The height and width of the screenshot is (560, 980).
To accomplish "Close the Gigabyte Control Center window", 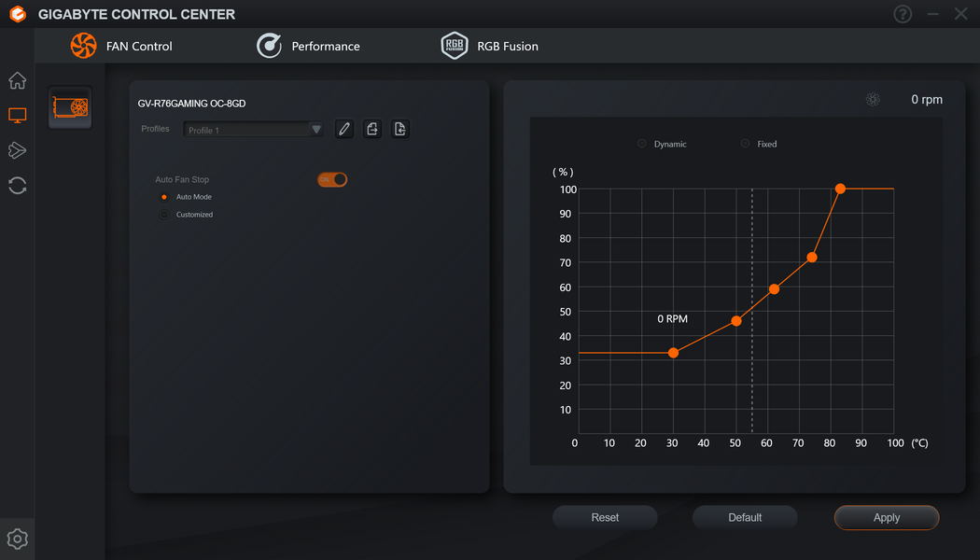I will [960, 14].
